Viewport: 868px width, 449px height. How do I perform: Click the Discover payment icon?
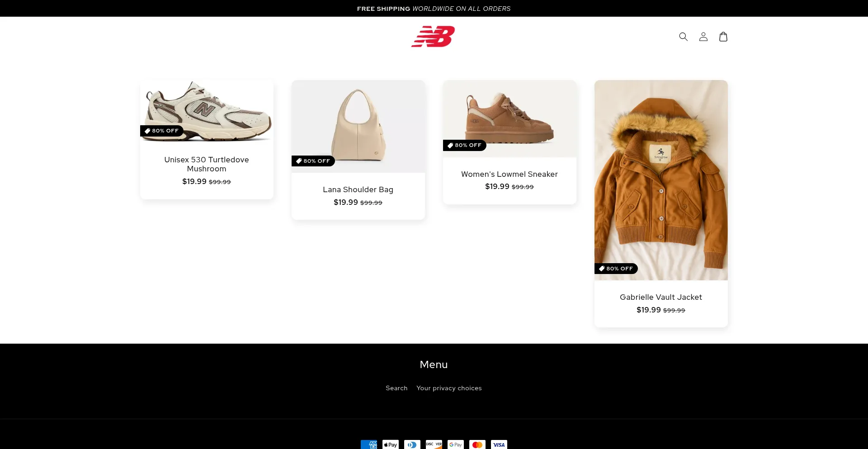tap(434, 445)
